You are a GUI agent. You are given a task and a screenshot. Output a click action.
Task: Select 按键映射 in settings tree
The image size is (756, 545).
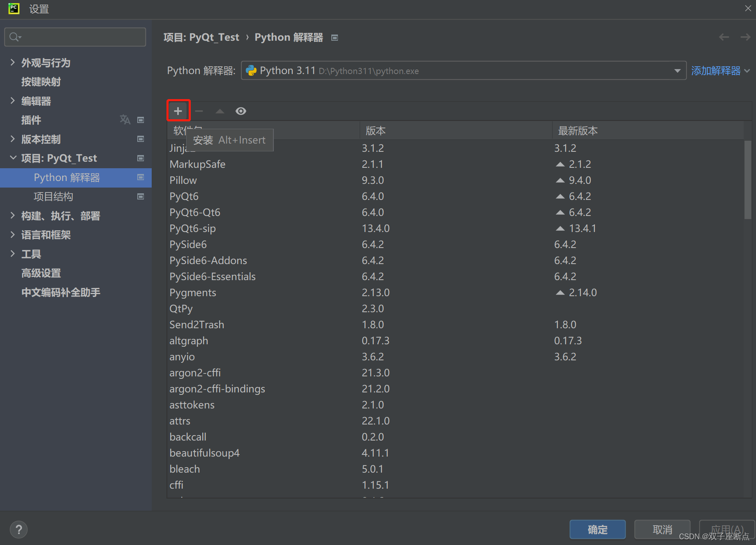41,82
